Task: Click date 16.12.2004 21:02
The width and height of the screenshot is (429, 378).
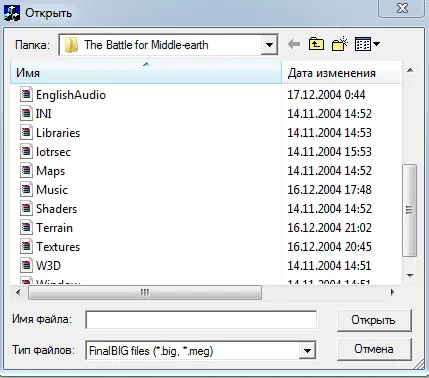Action: tap(330, 228)
